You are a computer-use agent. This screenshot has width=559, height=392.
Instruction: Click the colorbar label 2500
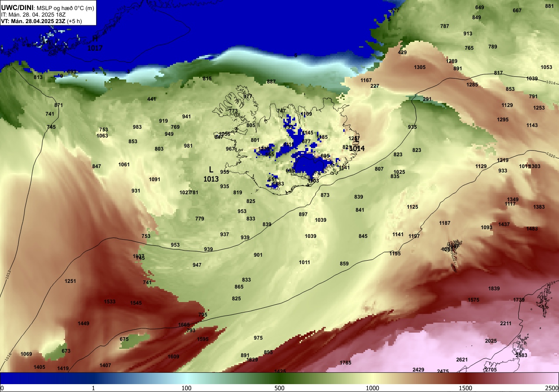[x=552, y=388]
